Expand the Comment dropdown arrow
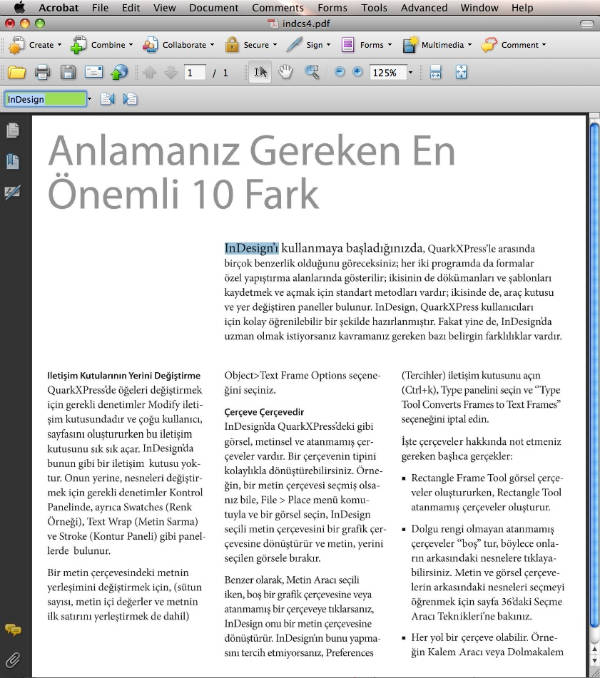This screenshot has height=678, width=600. [x=544, y=45]
